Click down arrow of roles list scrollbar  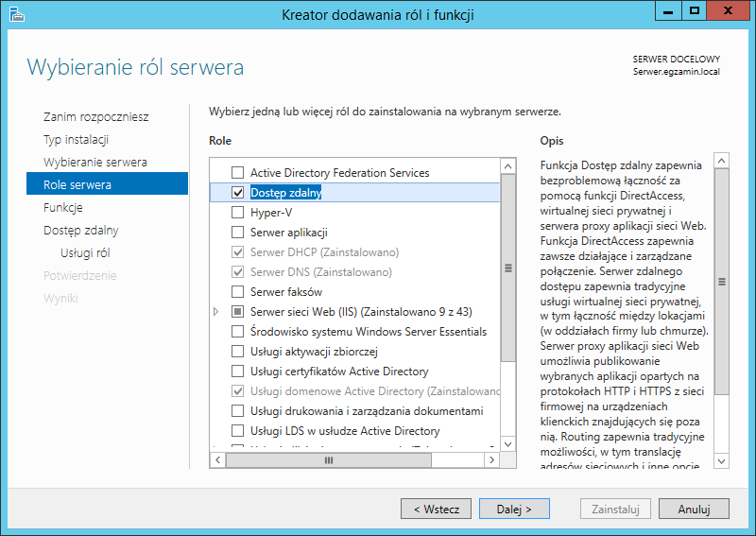(507, 444)
